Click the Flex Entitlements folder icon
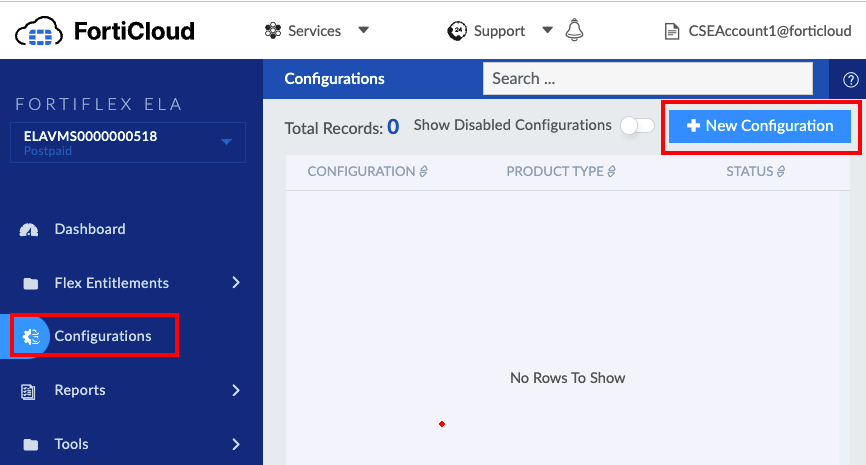This screenshot has width=866, height=465. [x=31, y=284]
